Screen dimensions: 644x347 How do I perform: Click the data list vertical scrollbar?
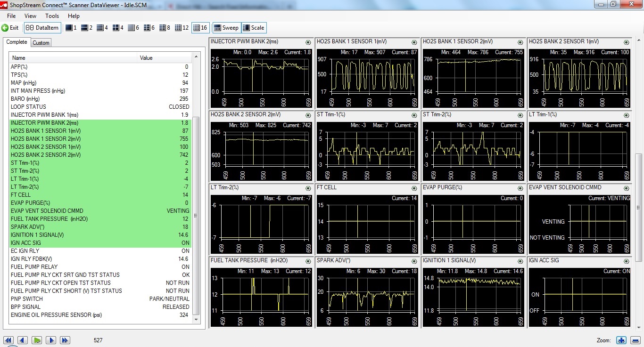196,217
